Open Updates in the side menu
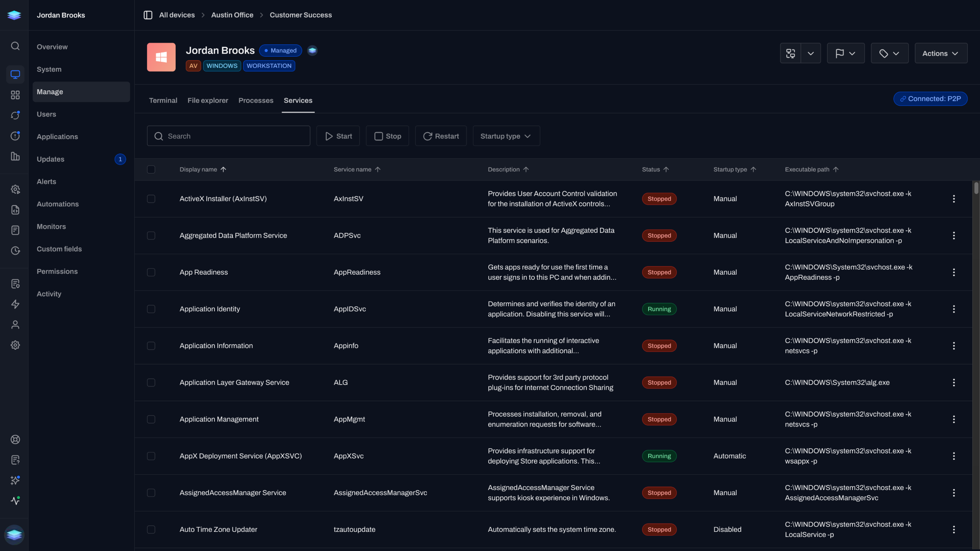Screen dimensions: 980x551 [81, 159]
